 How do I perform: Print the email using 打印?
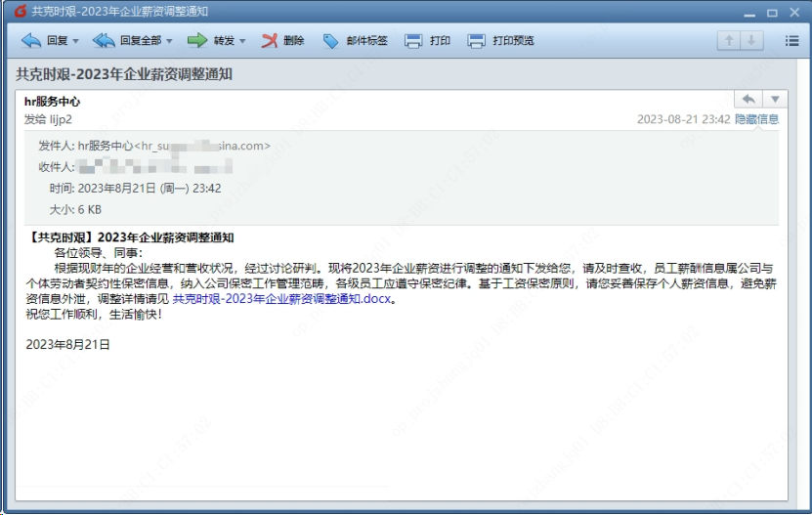tap(428, 41)
